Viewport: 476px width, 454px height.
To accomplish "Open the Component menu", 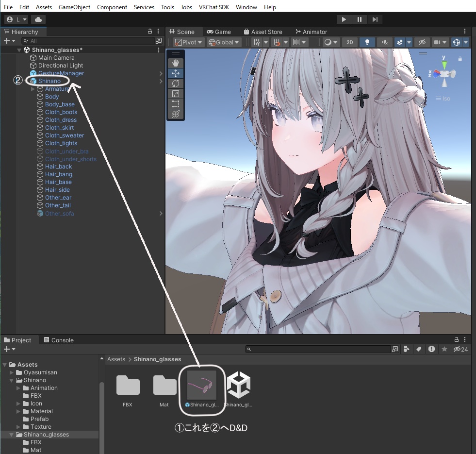I will 112,7.
